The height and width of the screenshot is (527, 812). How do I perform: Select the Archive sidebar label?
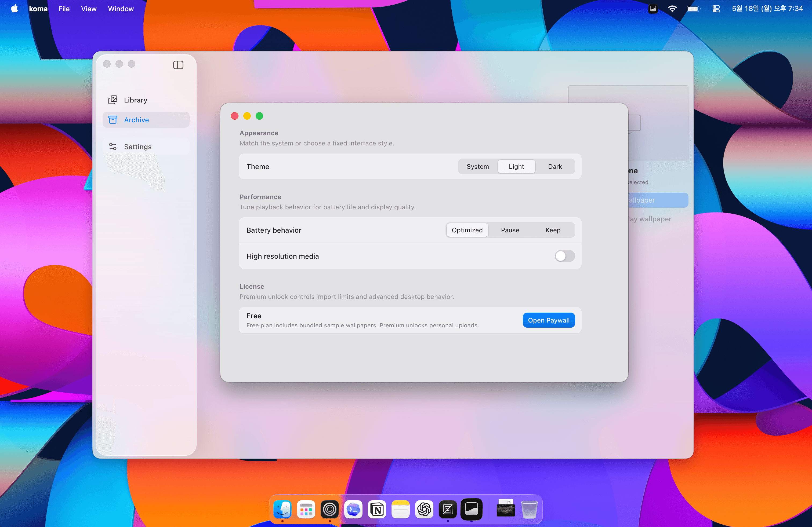coord(136,120)
